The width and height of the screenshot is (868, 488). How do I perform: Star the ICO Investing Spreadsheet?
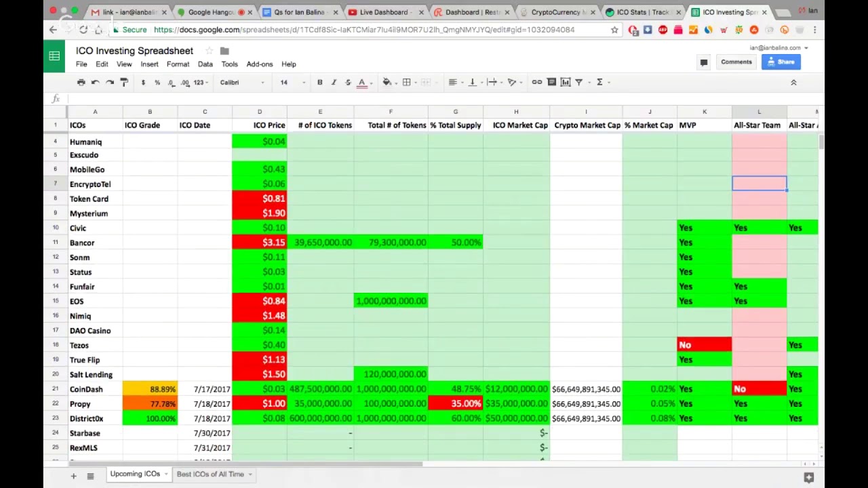[x=209, y=51]
